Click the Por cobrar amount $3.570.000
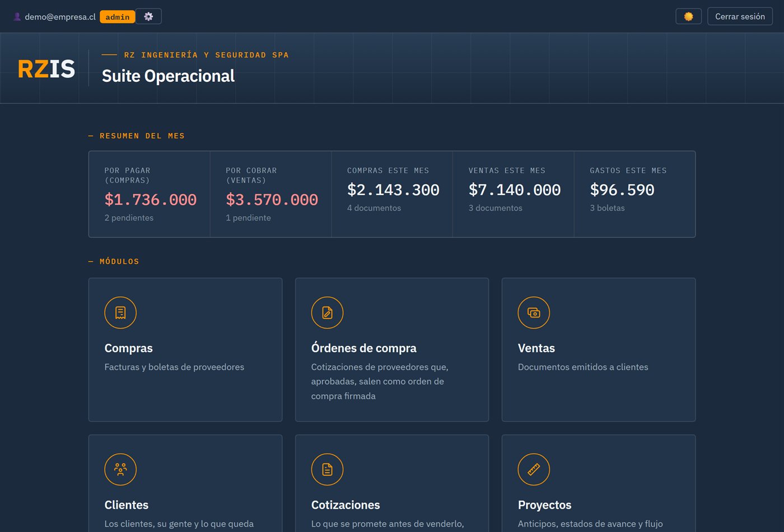 pyautogui.click(x=272, y=199)
